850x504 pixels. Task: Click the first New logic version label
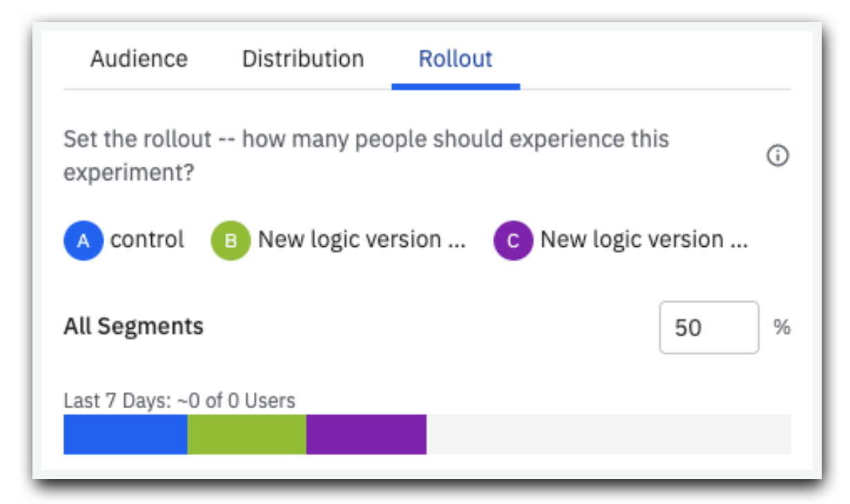[362, 240]
